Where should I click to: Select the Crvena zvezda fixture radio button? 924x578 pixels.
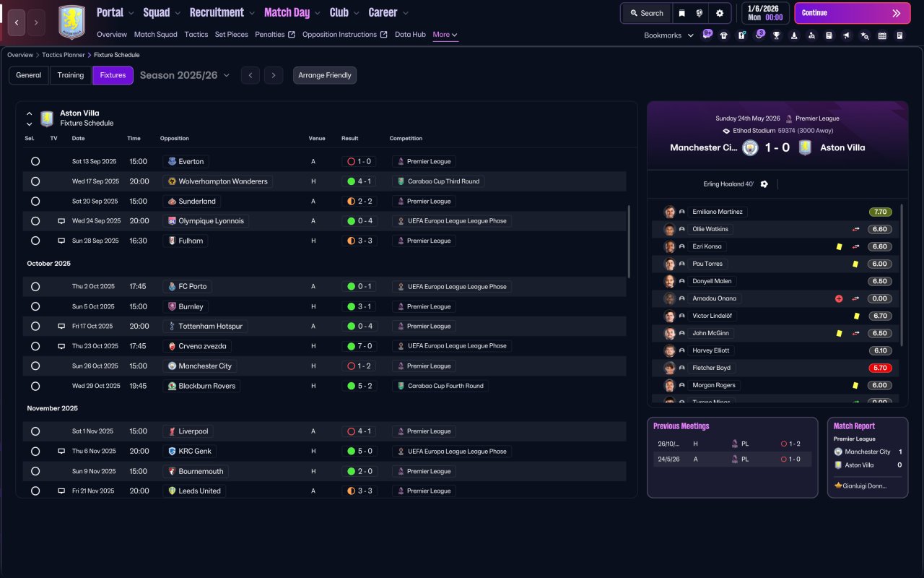click(35, 346)
